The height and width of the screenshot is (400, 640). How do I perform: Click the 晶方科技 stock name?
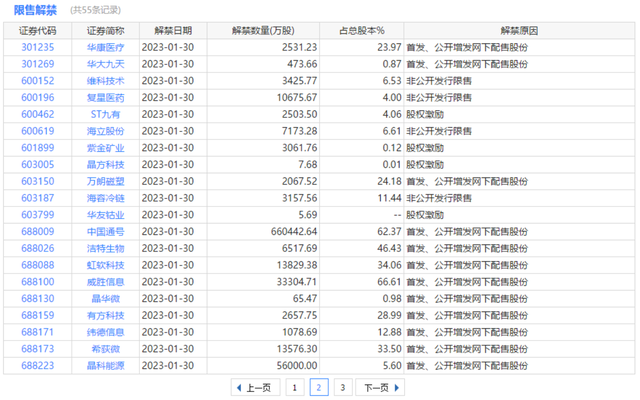tap(105, 164)
